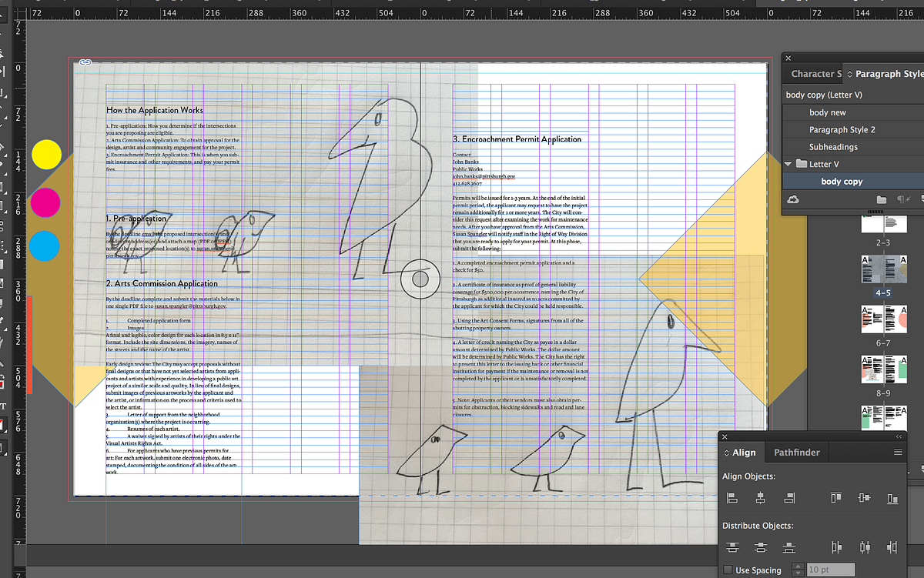Click the align bottom edges icon

click(x=892, y=499)
